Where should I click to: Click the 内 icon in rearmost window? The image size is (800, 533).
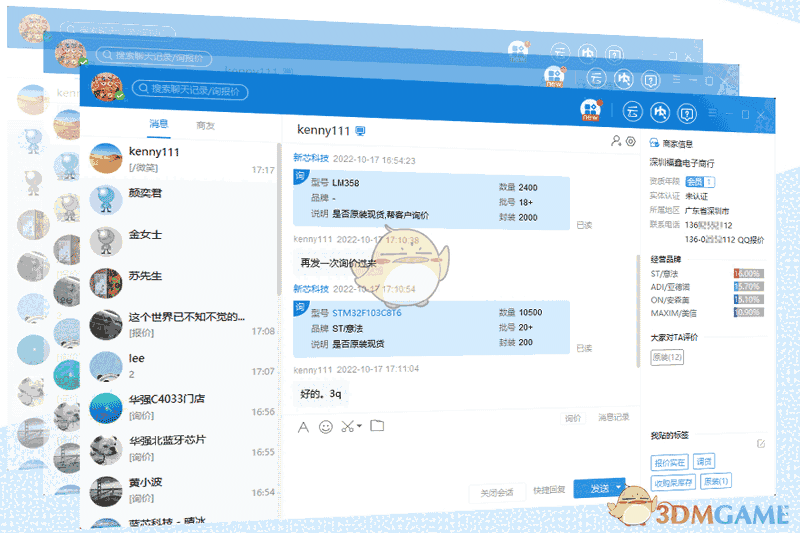coord(587,53)
